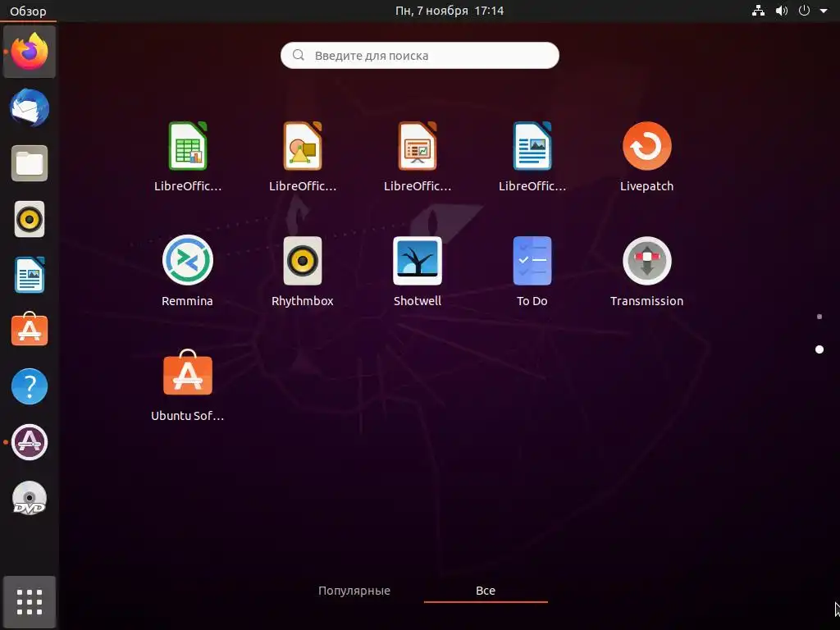Open the Files manager in the dock
Viewport: 840px width, 630px height.
click(x=30, y=163)
